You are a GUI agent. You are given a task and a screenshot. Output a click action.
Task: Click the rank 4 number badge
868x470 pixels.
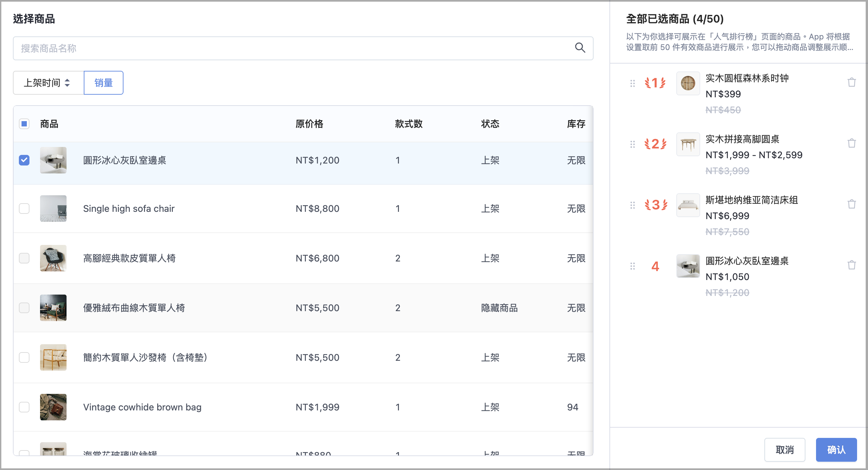click(655, 266)
